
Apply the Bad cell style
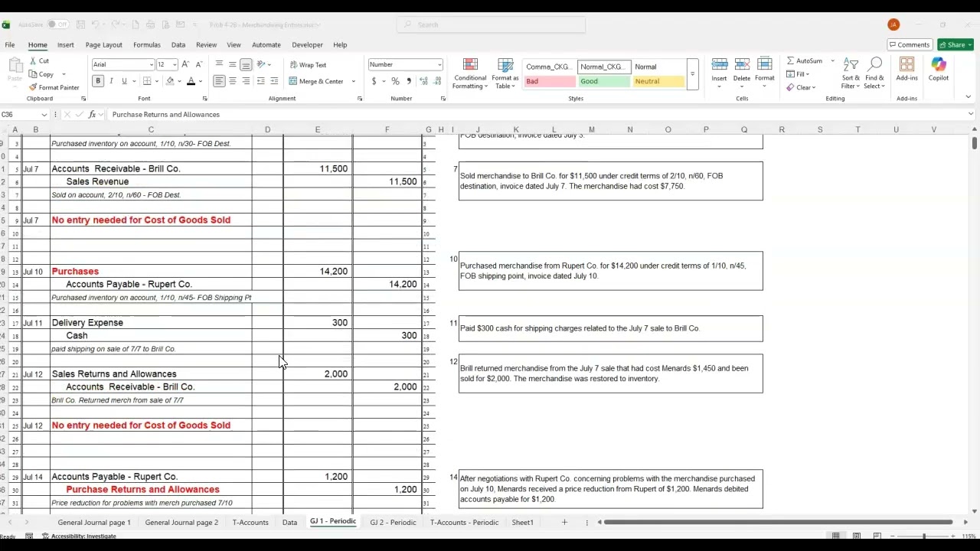[549, 81]
